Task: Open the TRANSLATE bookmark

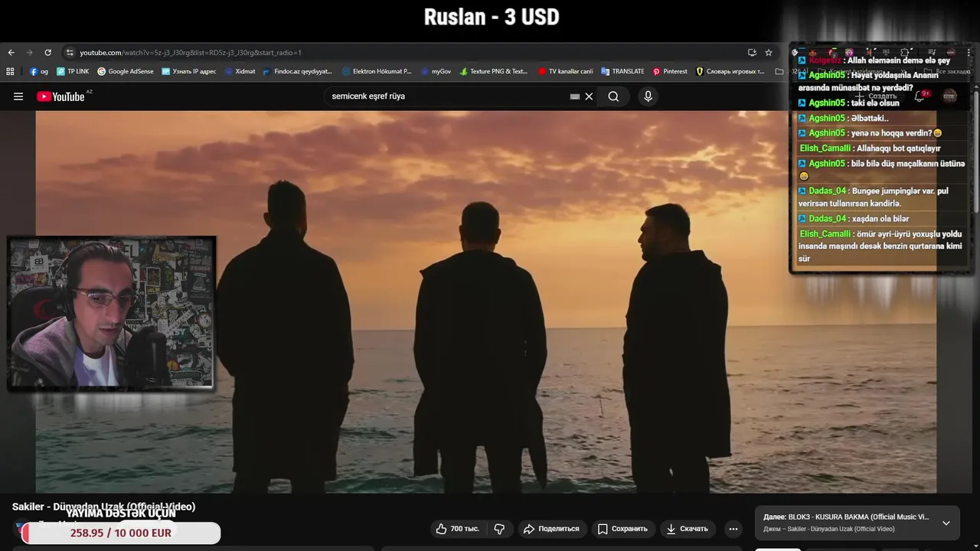Action: click(x=622, y=71)
